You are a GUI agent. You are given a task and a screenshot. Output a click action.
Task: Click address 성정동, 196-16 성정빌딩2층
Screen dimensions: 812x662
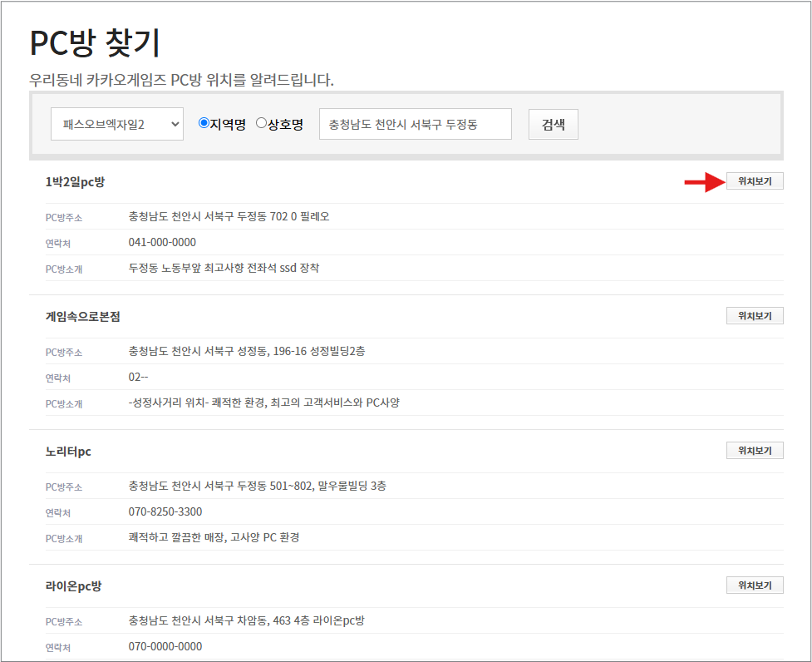247,351
